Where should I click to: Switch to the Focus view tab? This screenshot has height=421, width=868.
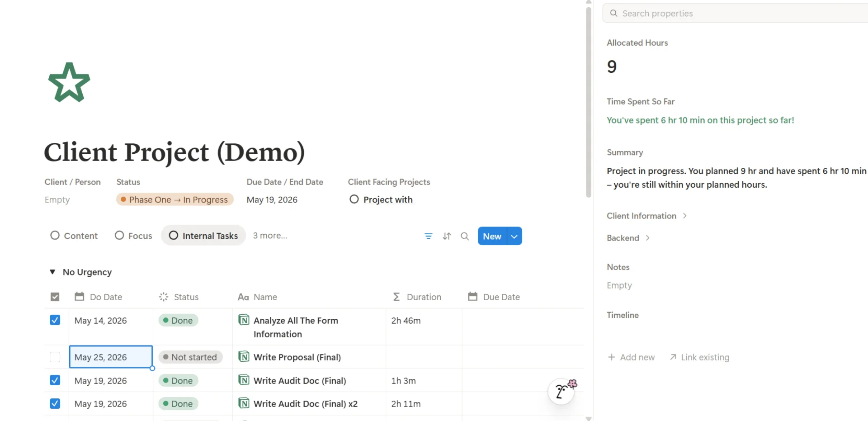134,236
